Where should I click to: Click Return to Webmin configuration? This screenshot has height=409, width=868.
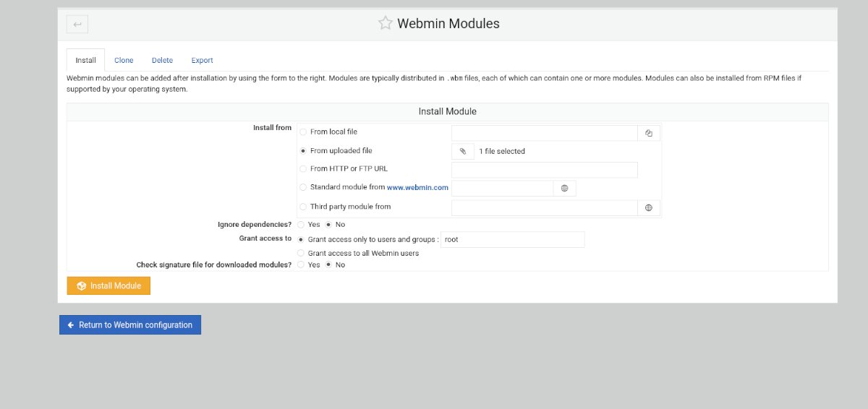pyautogui.click(x=130, y=325)
